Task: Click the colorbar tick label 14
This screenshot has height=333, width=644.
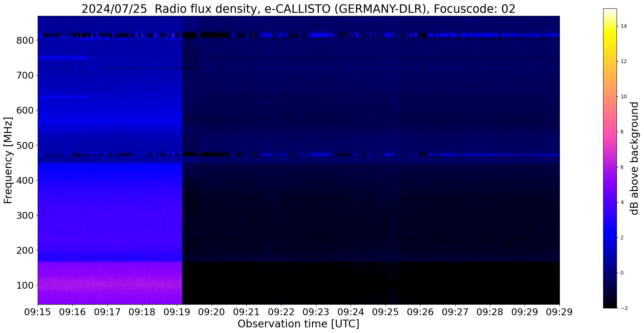Action: (x=624, y=26)
